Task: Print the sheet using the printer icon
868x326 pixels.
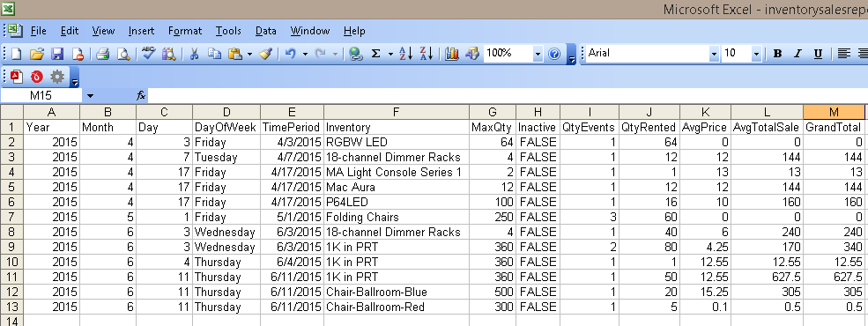Action: tap(103, 54)
